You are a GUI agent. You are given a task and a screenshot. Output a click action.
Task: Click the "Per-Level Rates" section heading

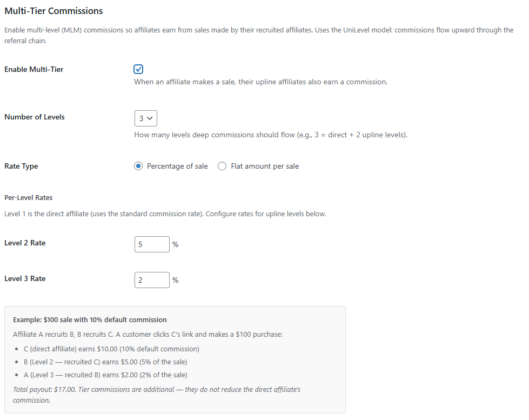click(x=28, y=197)
